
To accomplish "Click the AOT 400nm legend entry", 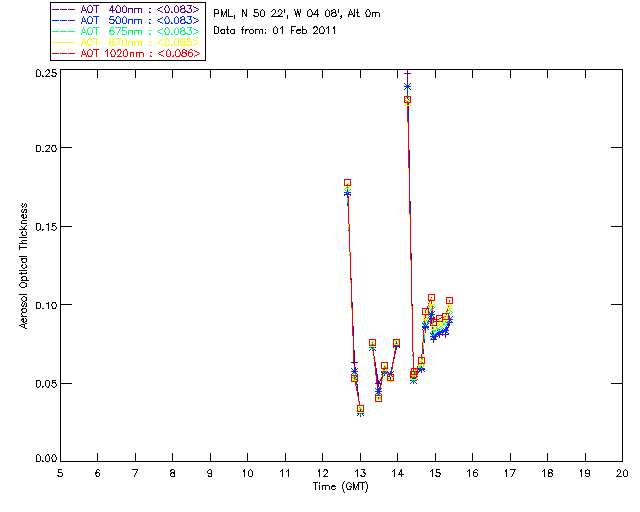I will click(126, 9).
